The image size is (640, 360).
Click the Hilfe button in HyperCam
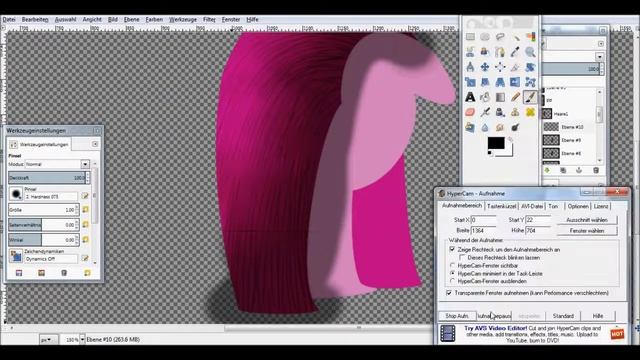tap(598, 316)
